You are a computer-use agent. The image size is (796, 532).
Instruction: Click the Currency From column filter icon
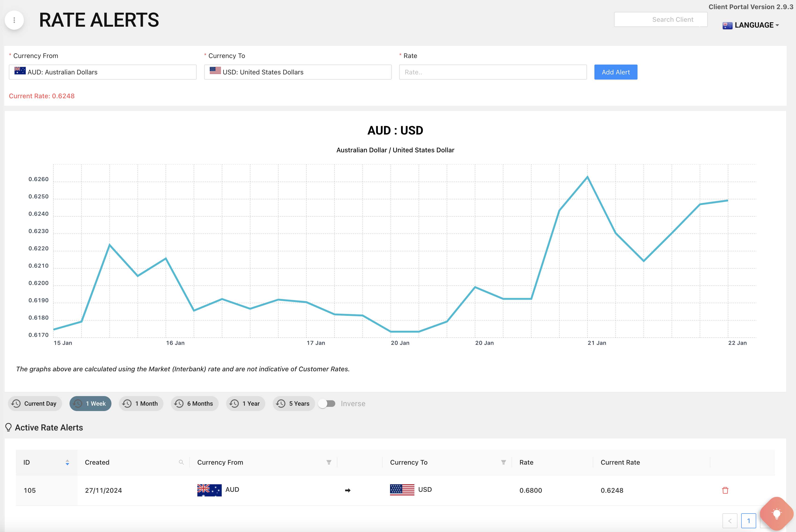point(328,463)
